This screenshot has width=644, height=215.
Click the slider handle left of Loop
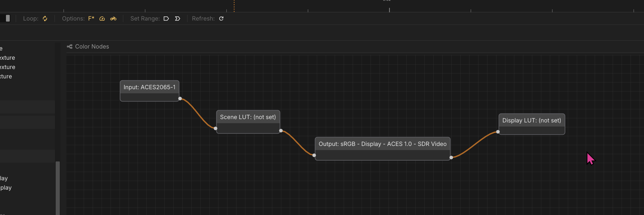coord(8,18)
